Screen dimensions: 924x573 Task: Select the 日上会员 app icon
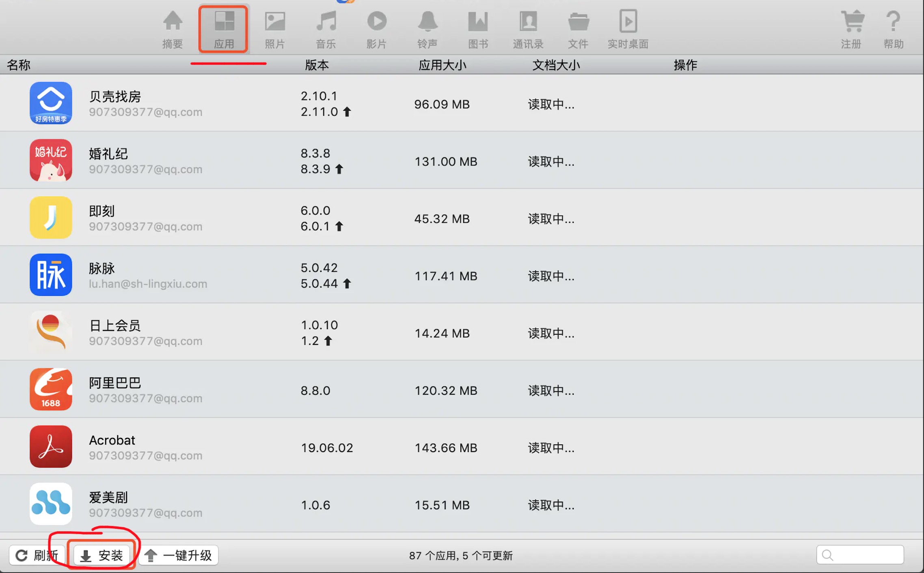[x=51, y=332]
